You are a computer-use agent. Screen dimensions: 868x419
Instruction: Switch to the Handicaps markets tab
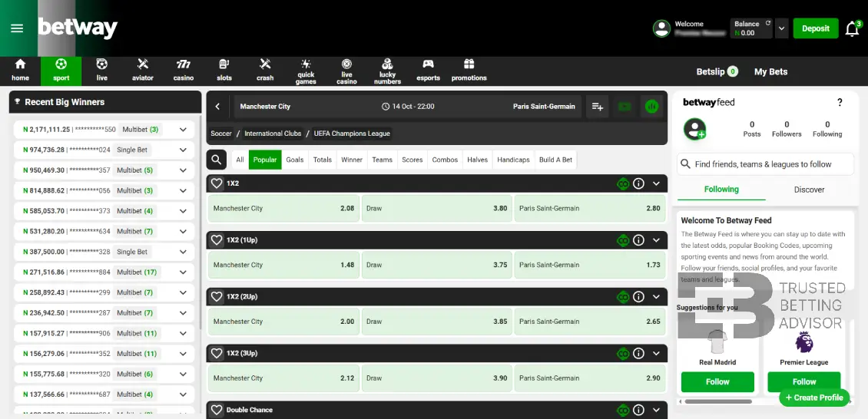click(x=513, y=160)
